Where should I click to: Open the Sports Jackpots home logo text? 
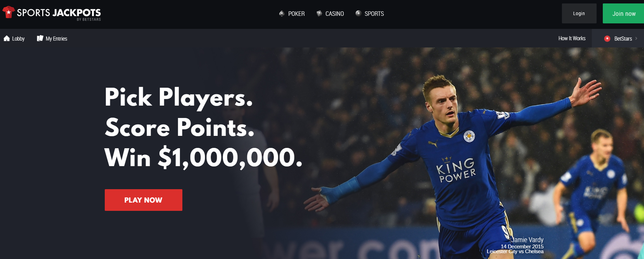click(59, 14)
